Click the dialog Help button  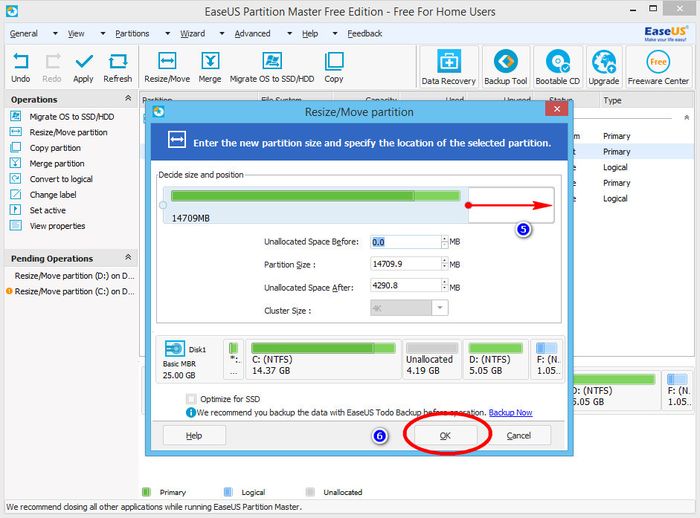point(194,435)
